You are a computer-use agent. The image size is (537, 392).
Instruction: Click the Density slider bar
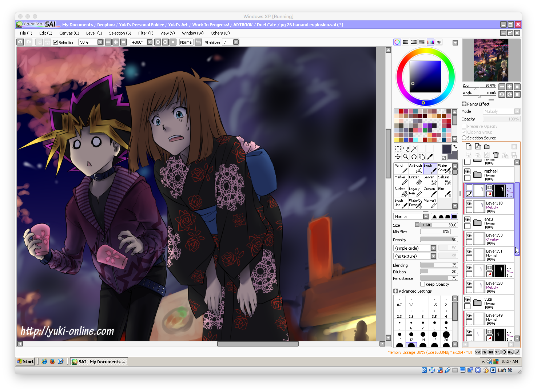tap(439, 239)
